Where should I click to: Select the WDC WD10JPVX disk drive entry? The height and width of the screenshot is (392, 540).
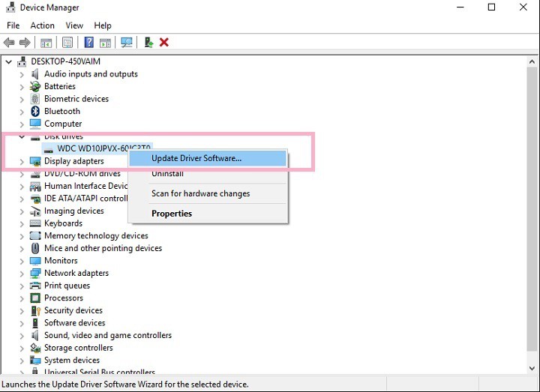point(97,148)
